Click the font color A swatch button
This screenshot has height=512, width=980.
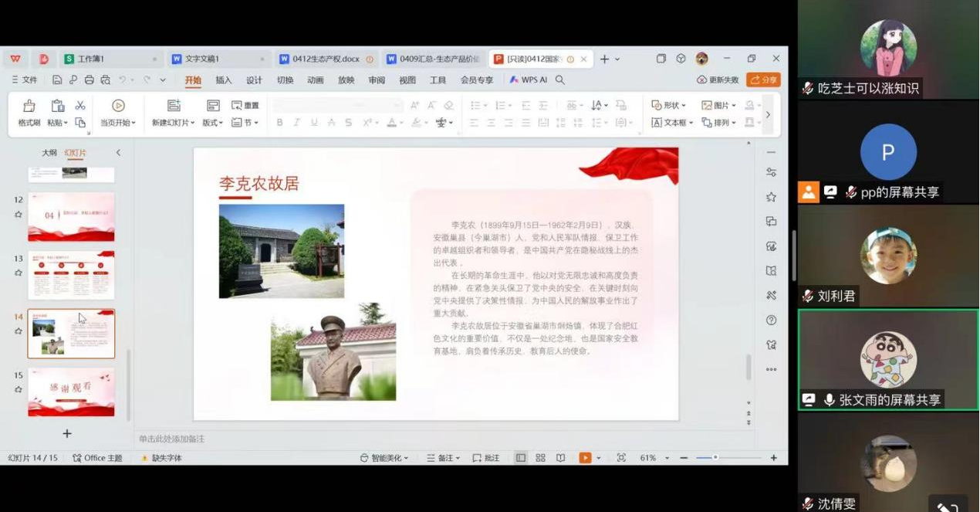pyautogui.click(x=391, y=123)
